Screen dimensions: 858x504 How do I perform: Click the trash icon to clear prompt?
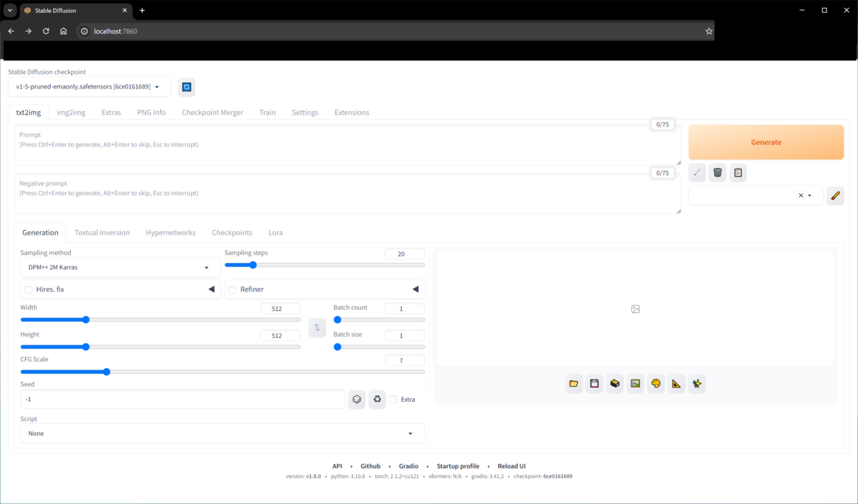click(x=718, y=172)
